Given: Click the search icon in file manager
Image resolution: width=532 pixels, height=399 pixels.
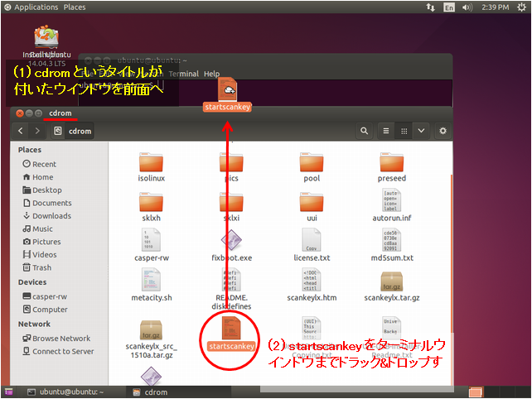Looking at the screenshot, I should [x=364, y=131].
